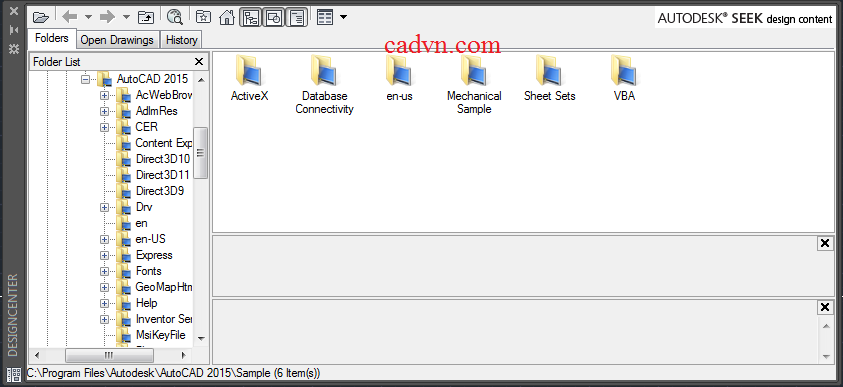
Task: Expand the Drv folder node
Action: (104, 207)
